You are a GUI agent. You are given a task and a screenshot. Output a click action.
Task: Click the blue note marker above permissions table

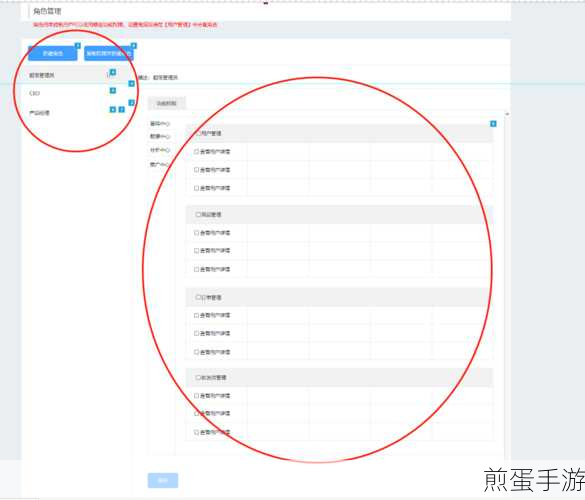coord(493,124)
